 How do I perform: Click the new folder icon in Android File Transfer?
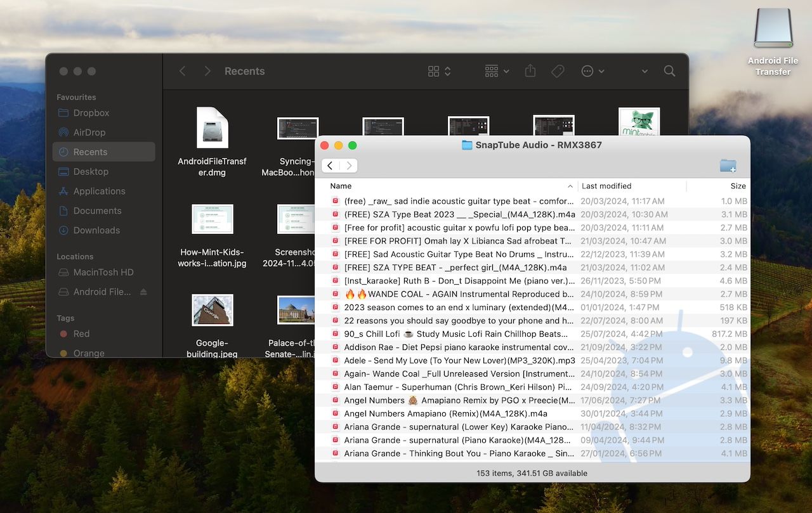[728, 166]
